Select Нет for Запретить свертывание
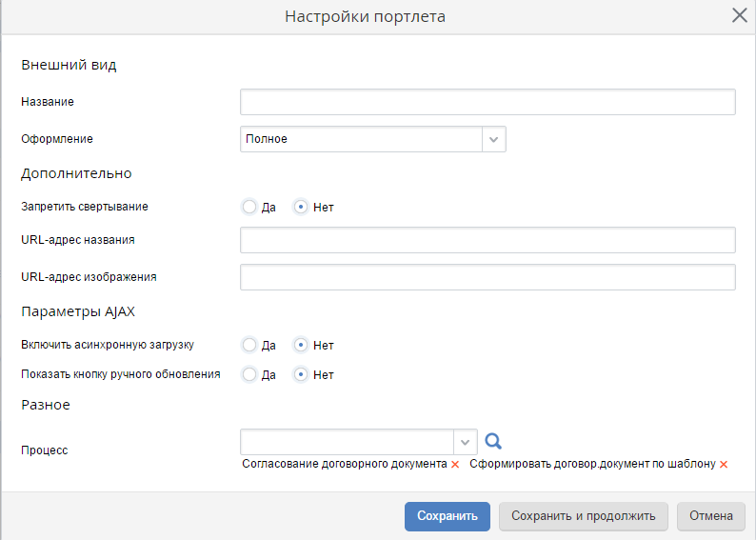The width and height of the screenshot is (756, 540). pos(301,207)
